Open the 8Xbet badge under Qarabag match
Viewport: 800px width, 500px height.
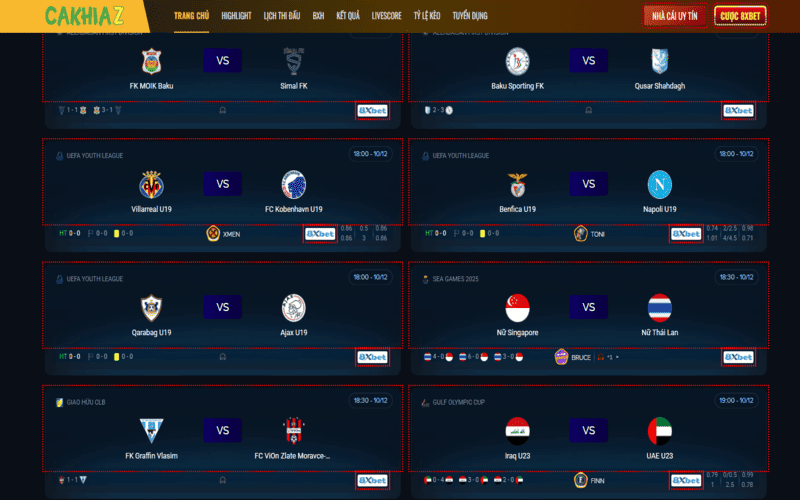(x=372, y=357)
